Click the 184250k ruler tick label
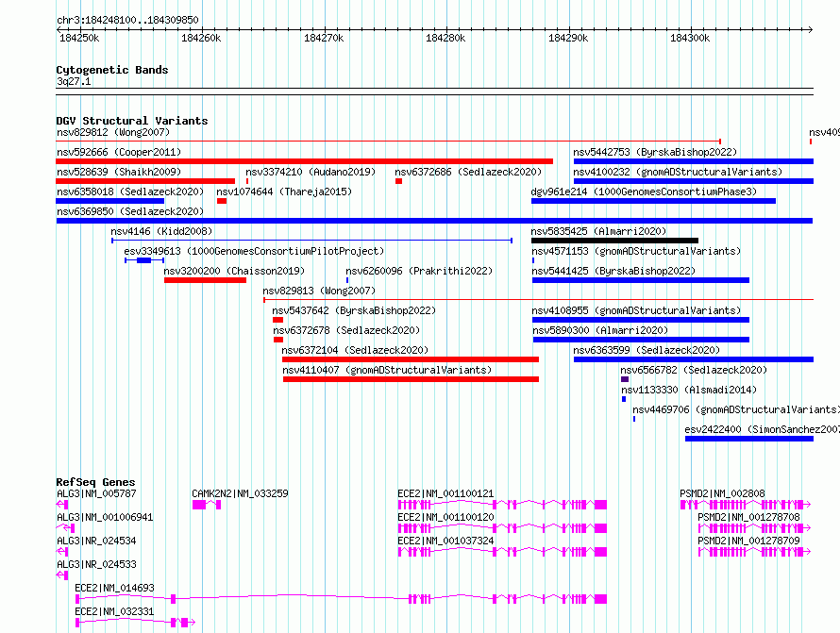 coord(79,39)
